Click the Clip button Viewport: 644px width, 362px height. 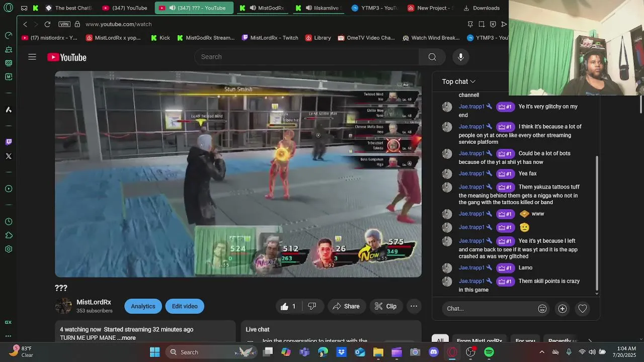coord(385,306)
